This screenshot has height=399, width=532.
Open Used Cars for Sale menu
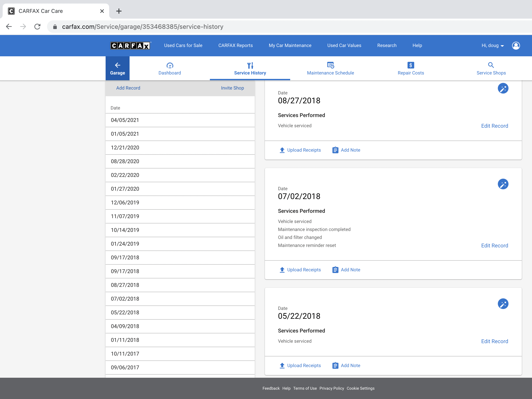coord(183,45)
